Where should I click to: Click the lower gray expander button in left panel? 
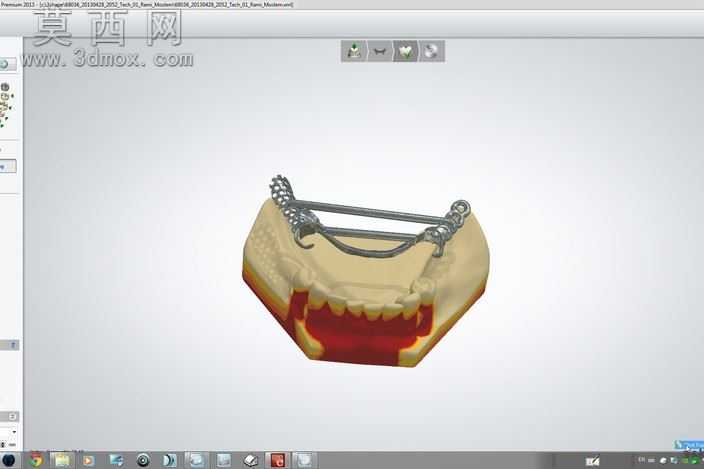click(x=13, y=416)
